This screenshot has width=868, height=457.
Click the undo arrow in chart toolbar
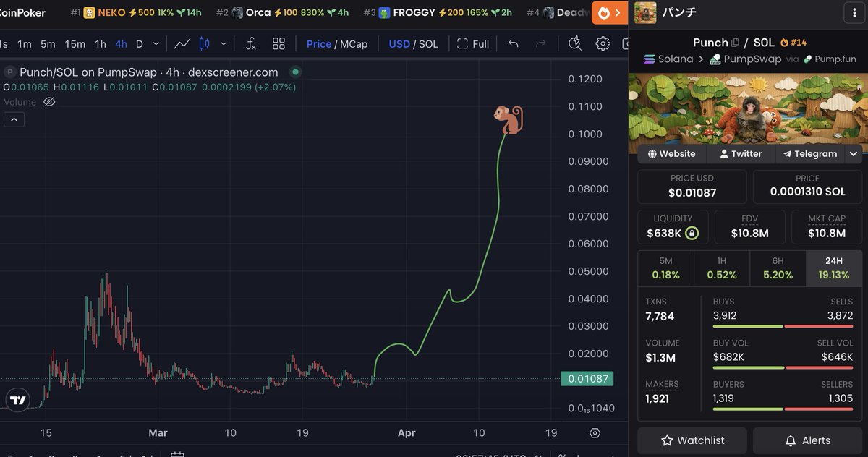click(x=514, y=44)
